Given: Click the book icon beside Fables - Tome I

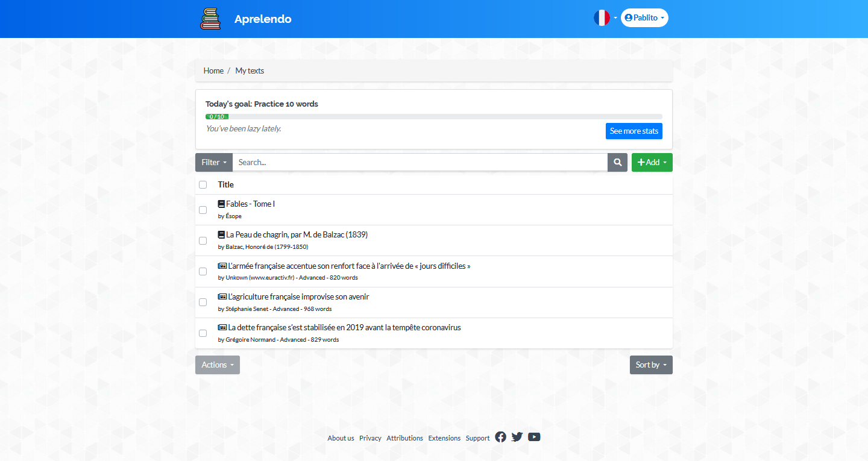Looking at the screenshot, I should click(221, 204).
